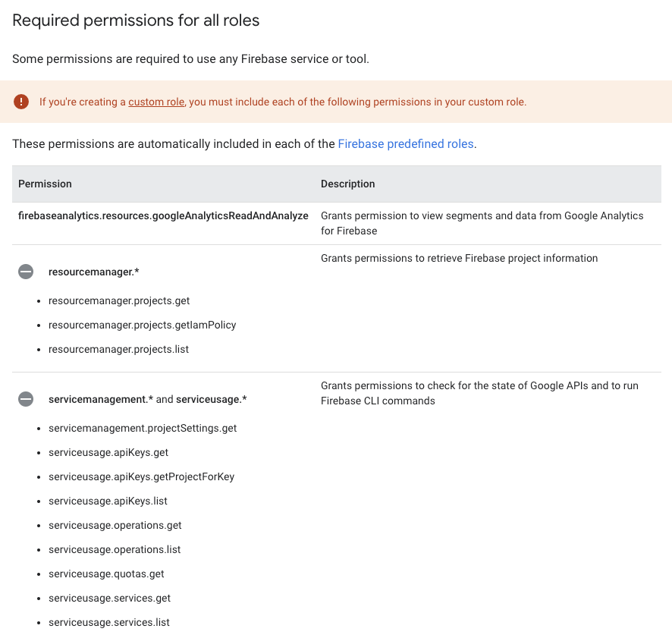Select the firebaseanalytics.resources.googleAnalyticsReadAndAnalyze permission
Image resolution: width=672 pixels, height=635 pixels.
coord(163,215)
